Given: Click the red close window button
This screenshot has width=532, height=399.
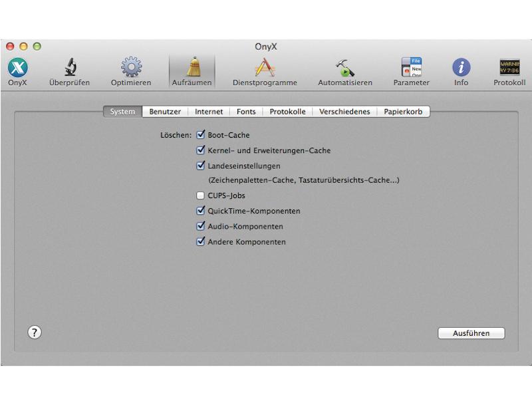Looking at the screenshot, I should point(10,46).
